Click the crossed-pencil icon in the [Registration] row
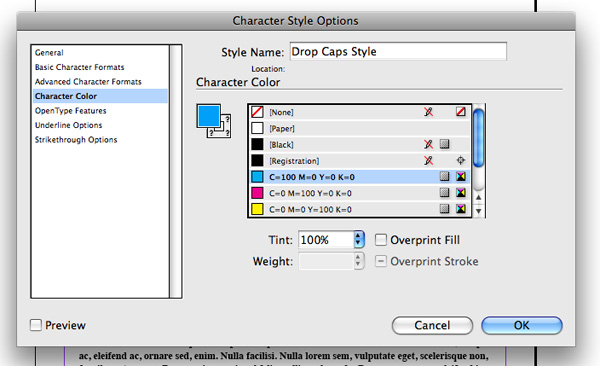The width and height of the screenshot is (600, 366). click(x=428, y=160)
